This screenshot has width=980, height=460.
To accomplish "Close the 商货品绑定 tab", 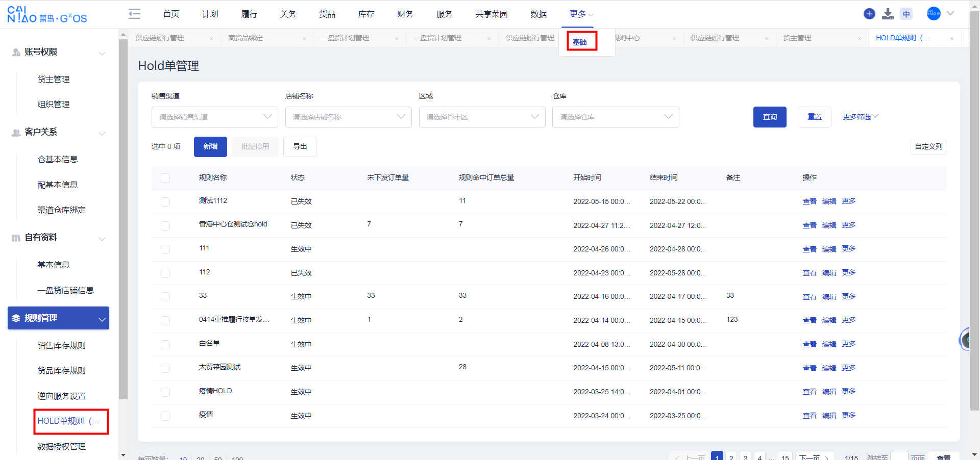I will pyautogui.click(x=304, y=38).
